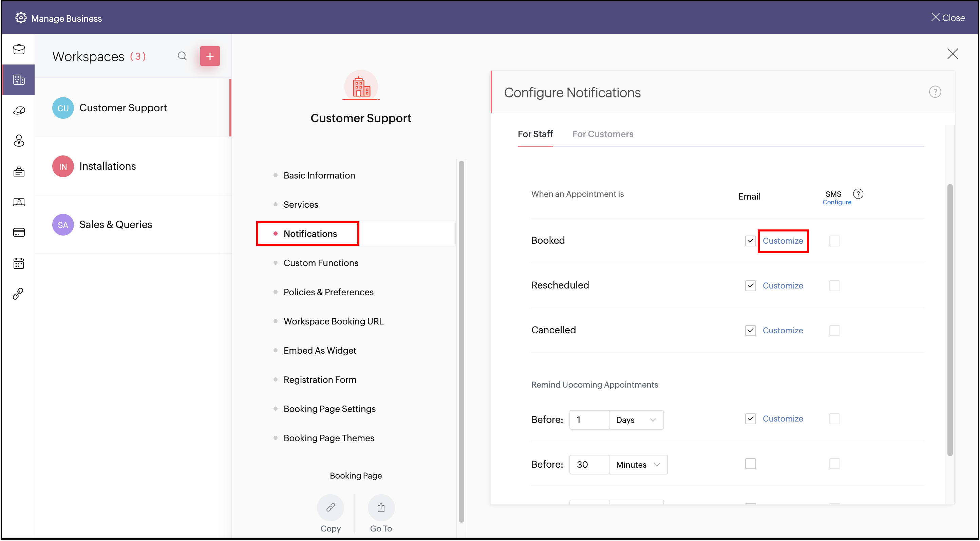The width and height of the screenshot is (980, 541).
Task: Click the link chain icon in sidebar
Action: pyautogui.click(x=18, y=293)
